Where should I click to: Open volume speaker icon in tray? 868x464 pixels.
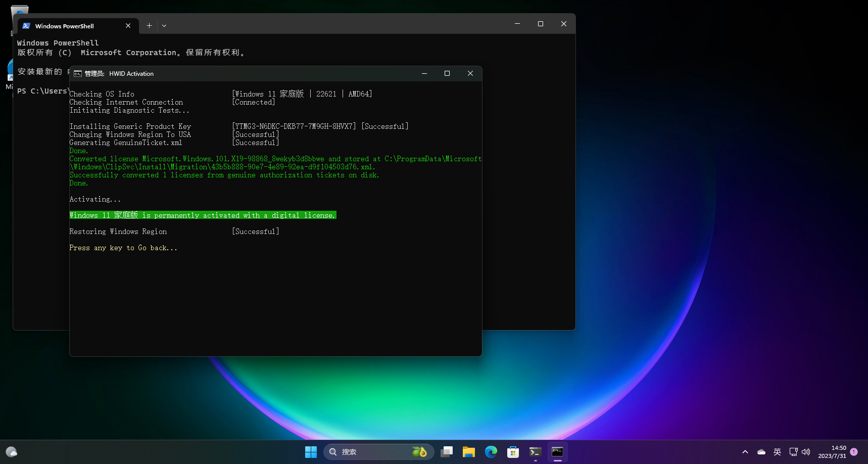pos(806,452)
